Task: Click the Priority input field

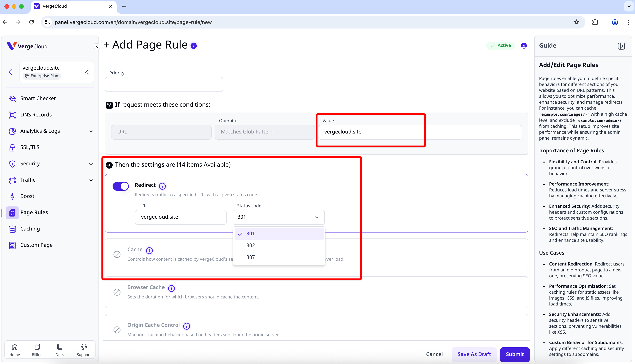Action: [164, 84]
